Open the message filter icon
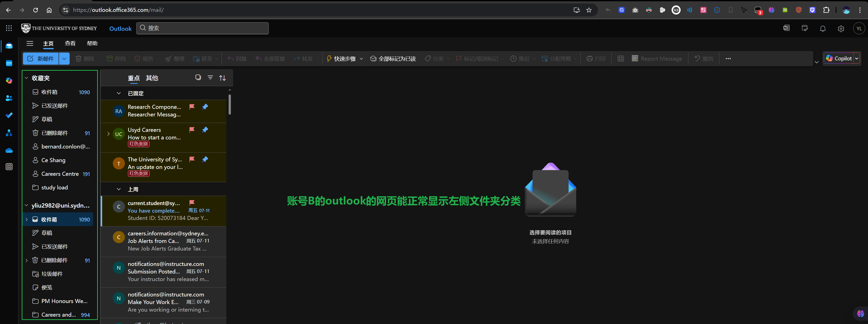868x324 pixels. tap(210, 78)
